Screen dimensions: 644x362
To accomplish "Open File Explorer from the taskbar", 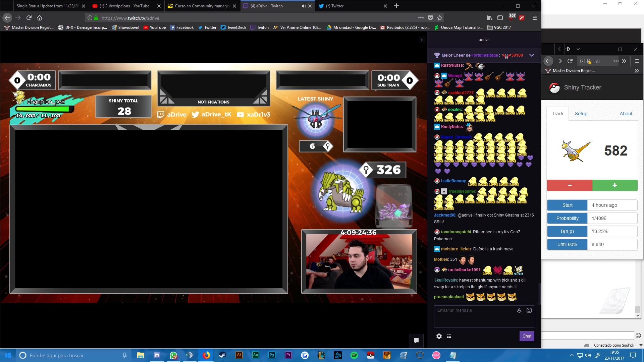I will pyautogui.click(x=140, y=355).
